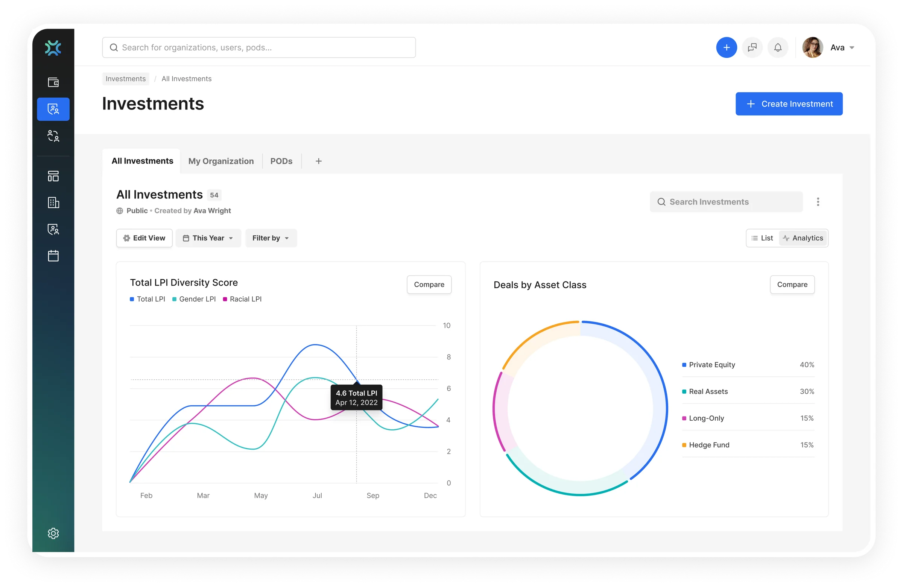
Task: Click the Private Equity legend row
Action: pos(748,365)
